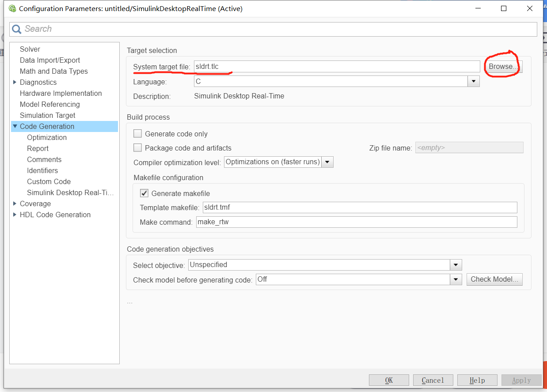
Task: Expand the Coverage section
Action: (15, 204)
